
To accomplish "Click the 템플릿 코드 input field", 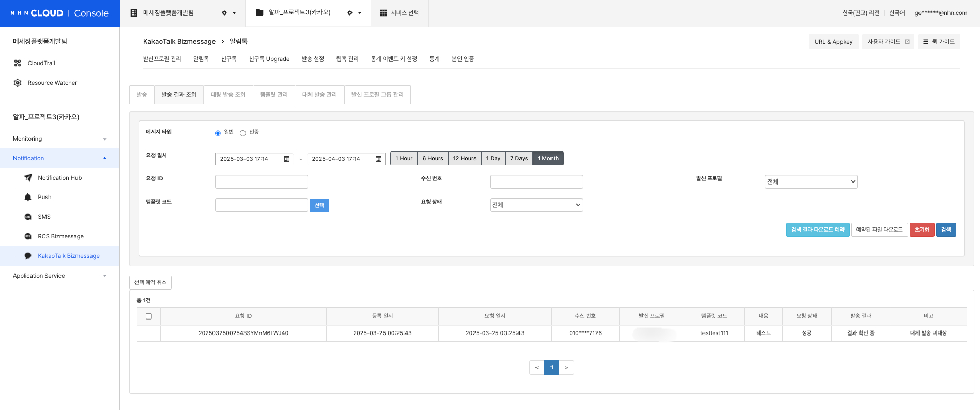I will 261,205.
